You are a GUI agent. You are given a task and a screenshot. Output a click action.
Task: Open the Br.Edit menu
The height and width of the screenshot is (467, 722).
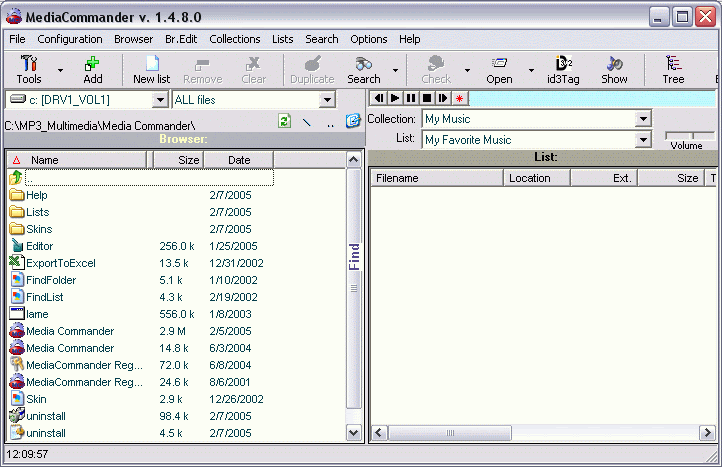[x=181, y=39]
